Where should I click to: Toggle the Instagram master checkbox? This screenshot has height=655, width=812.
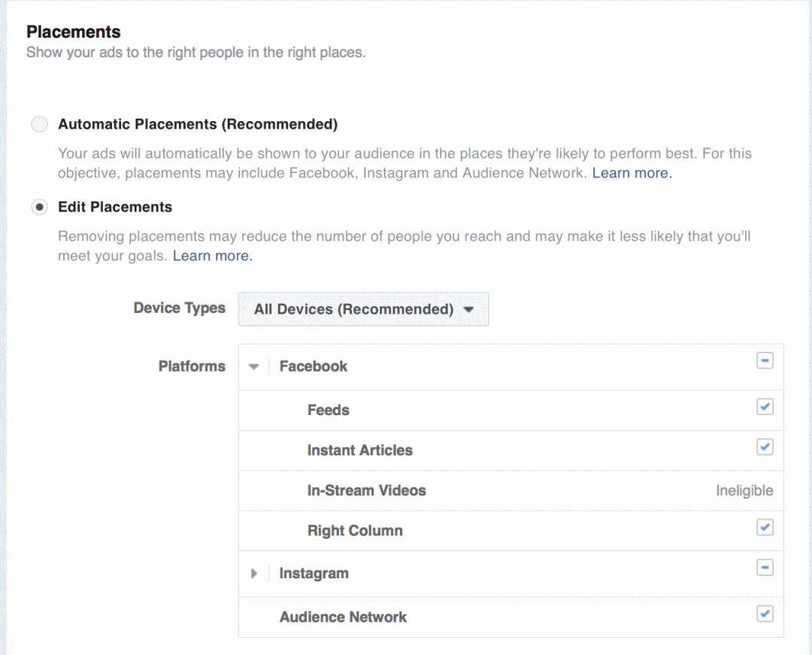coord(765,568)
